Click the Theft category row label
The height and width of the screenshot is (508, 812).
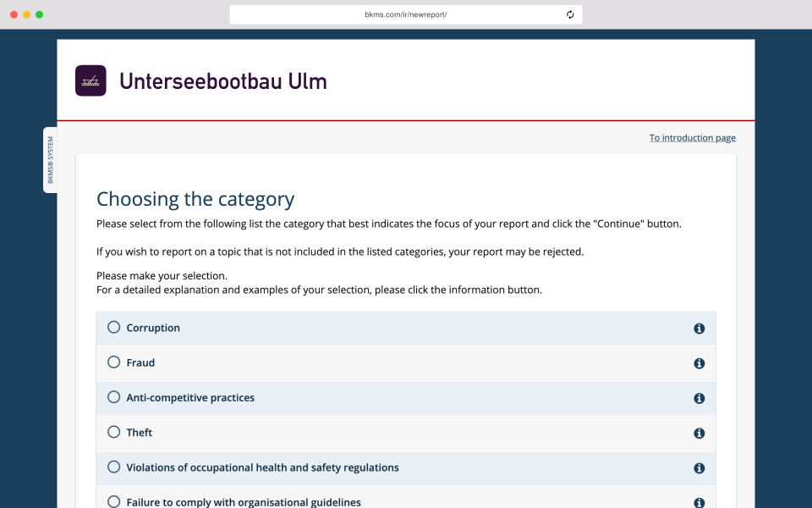coord(140,433)
